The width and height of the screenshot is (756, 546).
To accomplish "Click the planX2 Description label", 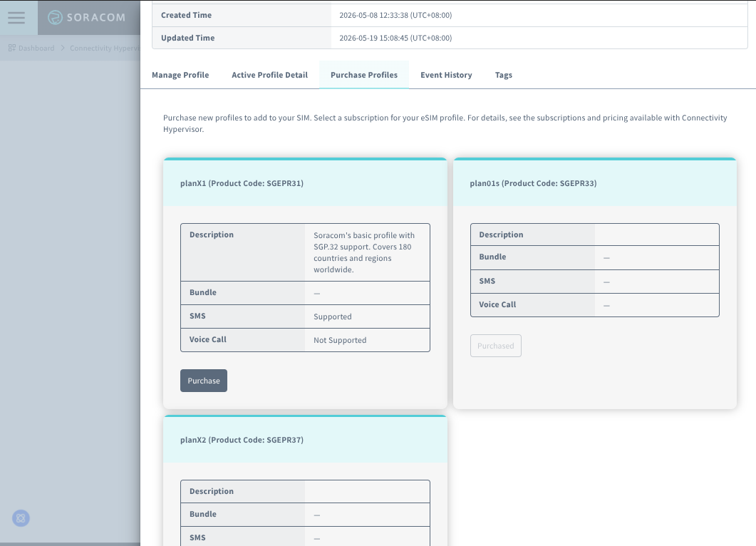I will click(x=211, y=491).
